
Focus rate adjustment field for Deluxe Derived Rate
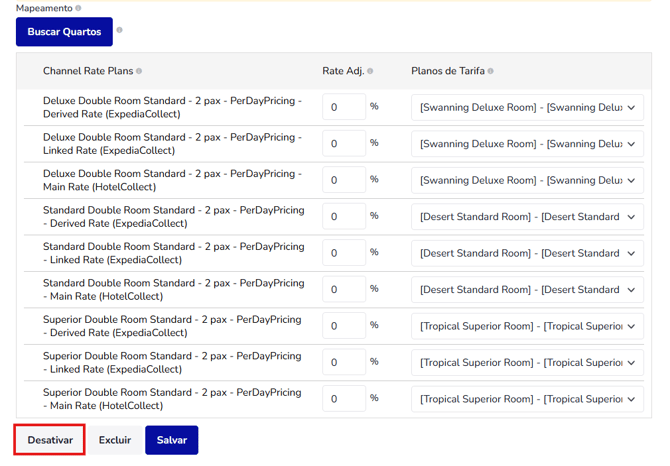344,108
